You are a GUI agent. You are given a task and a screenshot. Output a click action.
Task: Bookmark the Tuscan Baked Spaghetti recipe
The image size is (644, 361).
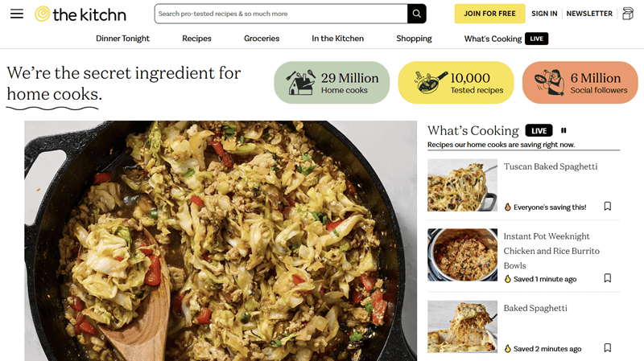tap(608, 206)
